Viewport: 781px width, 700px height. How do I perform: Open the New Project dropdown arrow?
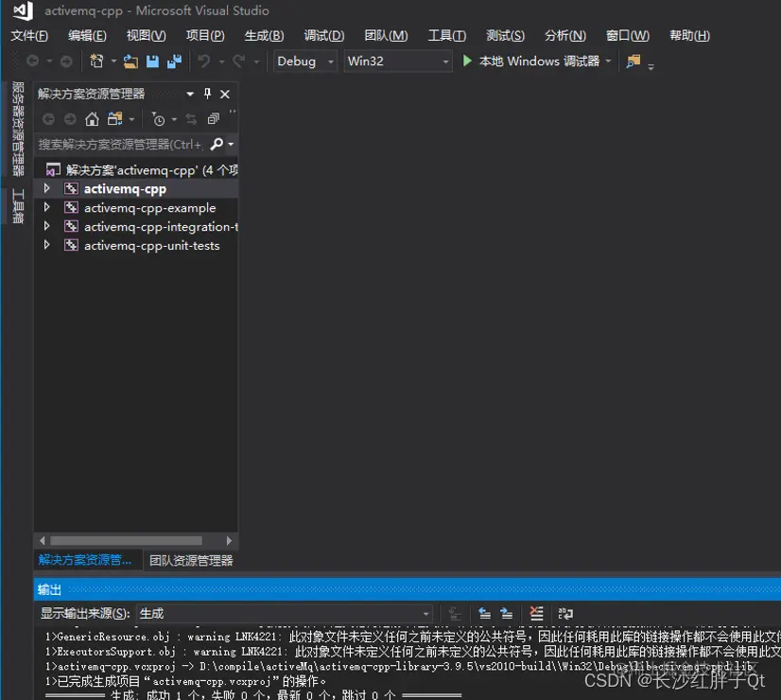coord(113,61)
